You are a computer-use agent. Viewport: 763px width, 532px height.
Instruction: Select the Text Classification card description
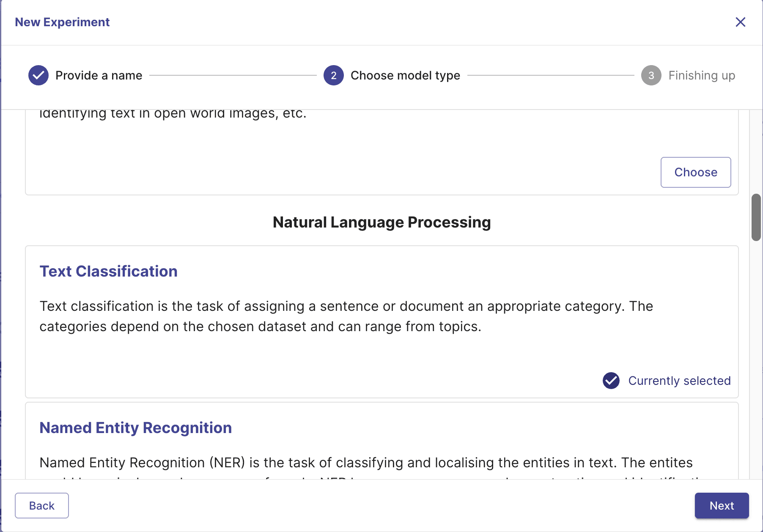(x=346, y=316)
